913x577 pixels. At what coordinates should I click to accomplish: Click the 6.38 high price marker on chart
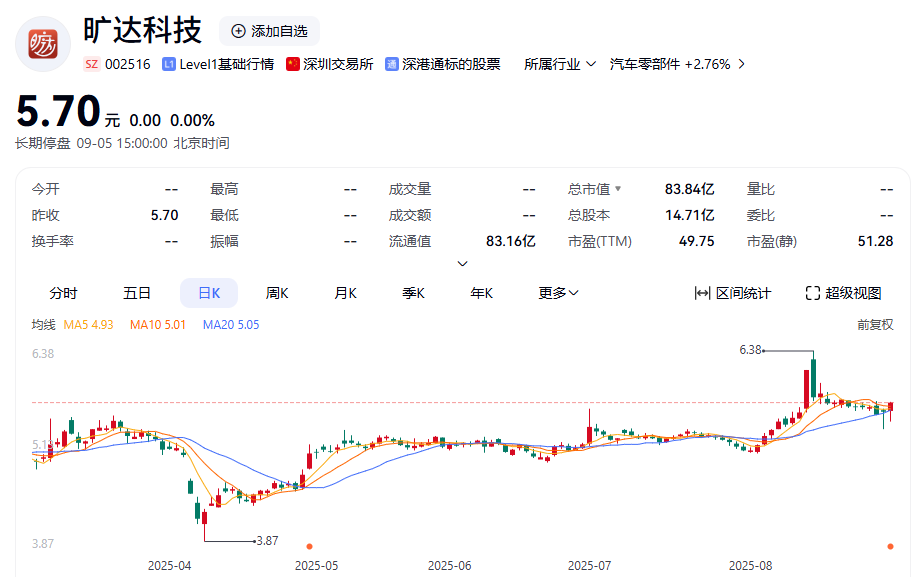[x=751, y=350]
